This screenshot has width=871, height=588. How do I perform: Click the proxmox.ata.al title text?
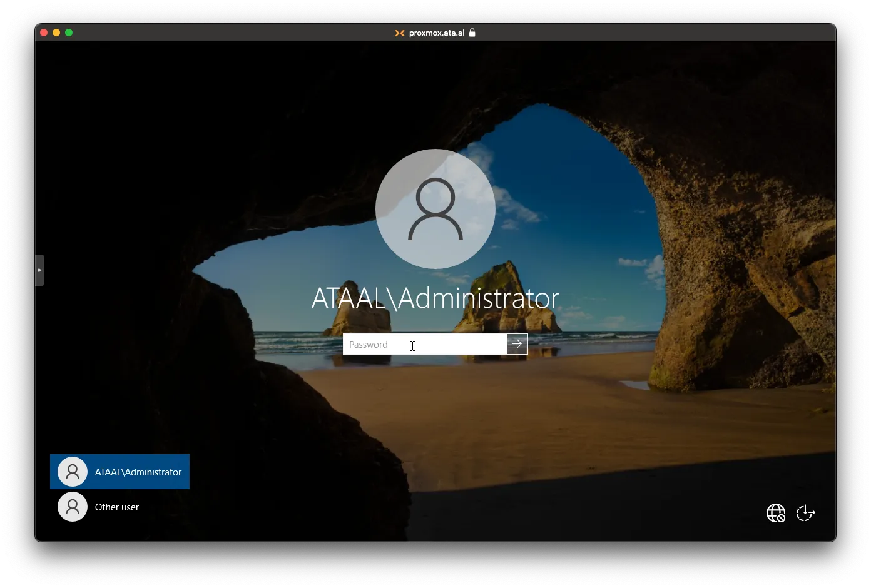click(437, 33)
